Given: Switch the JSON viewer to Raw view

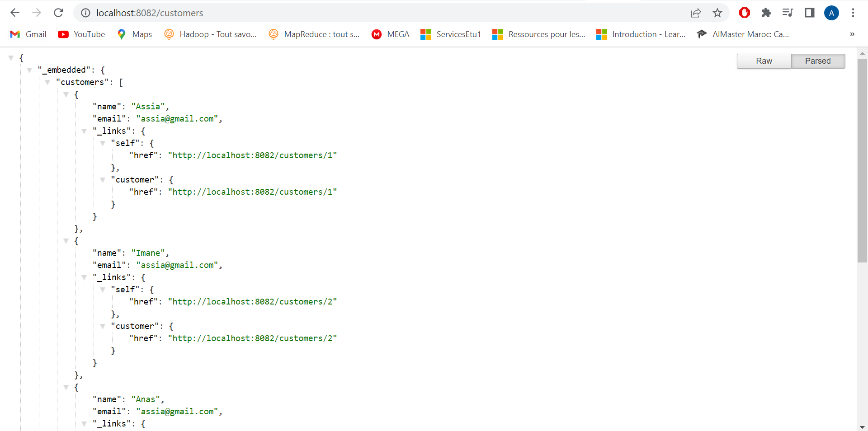Looking at the screenshot, I should click(764, 61).
